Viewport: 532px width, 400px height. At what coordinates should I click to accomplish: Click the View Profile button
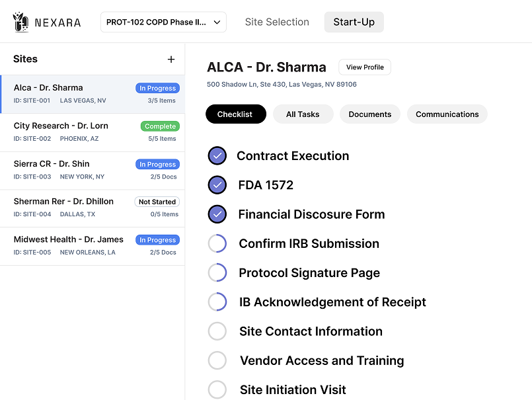click(x=365, y=67)
